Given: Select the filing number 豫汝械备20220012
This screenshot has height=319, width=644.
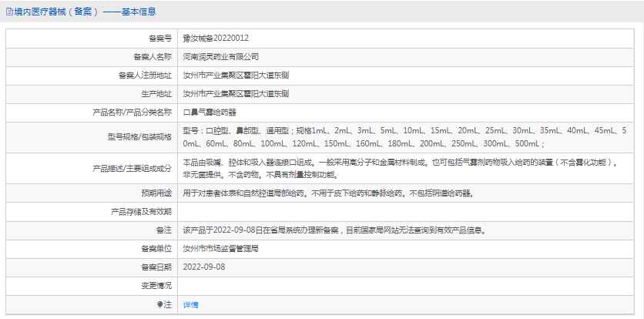Looking at the screenshot, I should (x=216, y=39).
